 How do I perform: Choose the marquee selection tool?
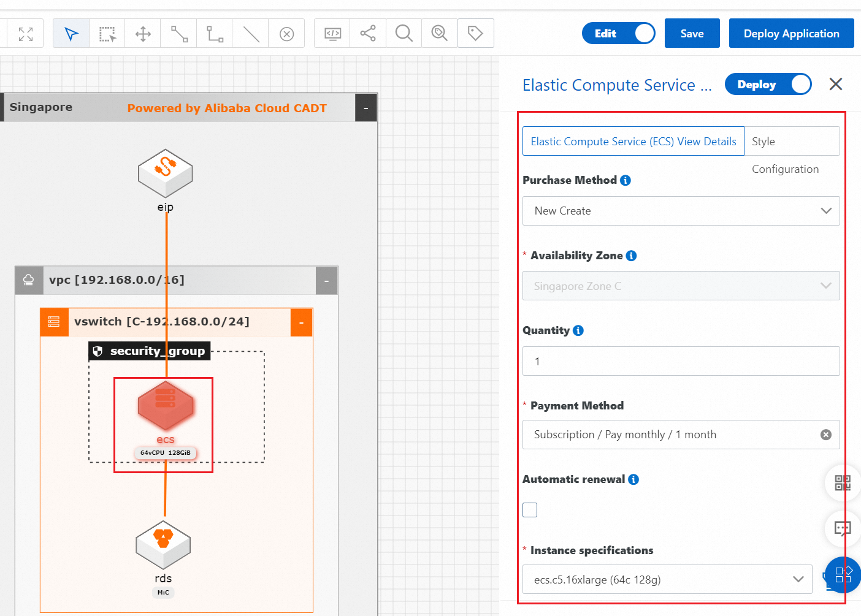(107, 34)
